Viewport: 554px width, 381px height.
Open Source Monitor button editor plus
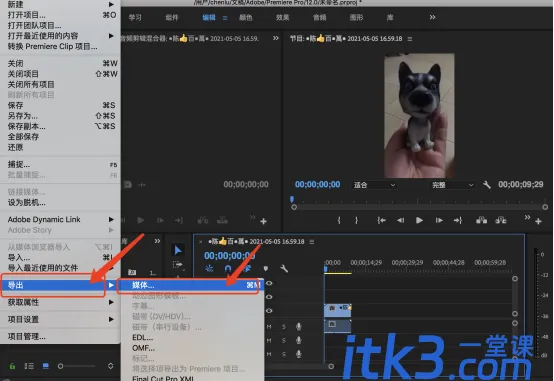(263, 222)
